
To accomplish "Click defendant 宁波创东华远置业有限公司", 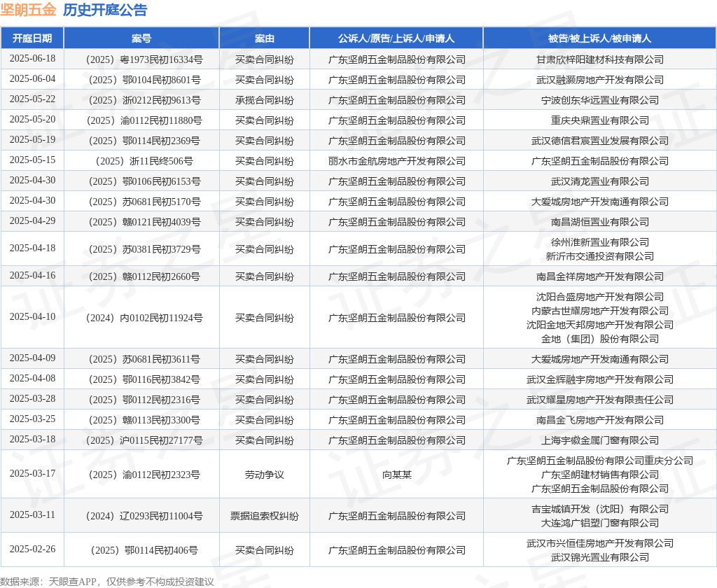I will tap(600, 100).
